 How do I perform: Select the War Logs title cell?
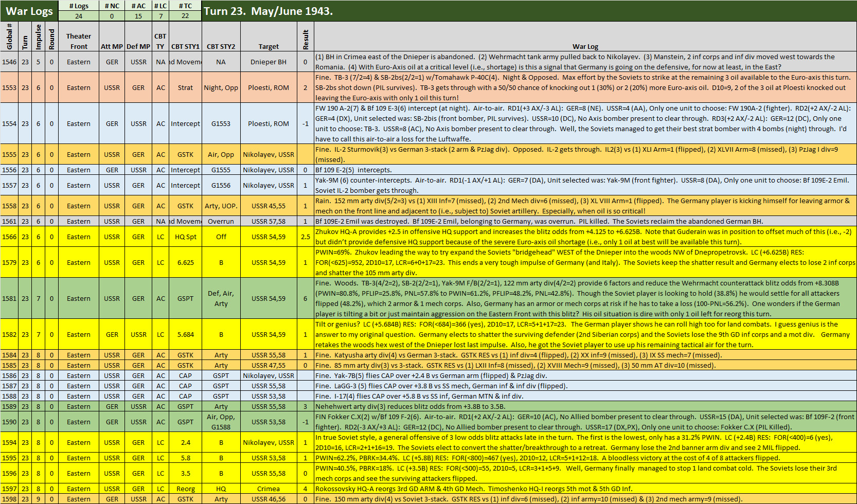tap(28, 11)
